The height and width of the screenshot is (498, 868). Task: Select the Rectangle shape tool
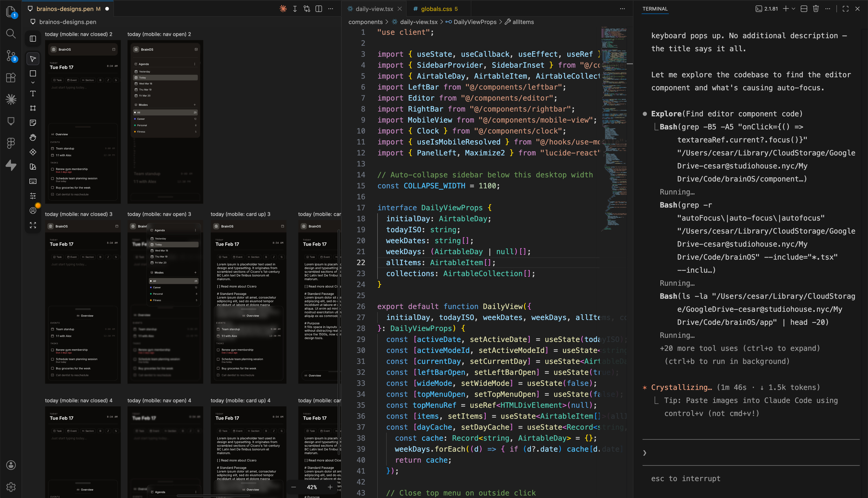[33, 73]
